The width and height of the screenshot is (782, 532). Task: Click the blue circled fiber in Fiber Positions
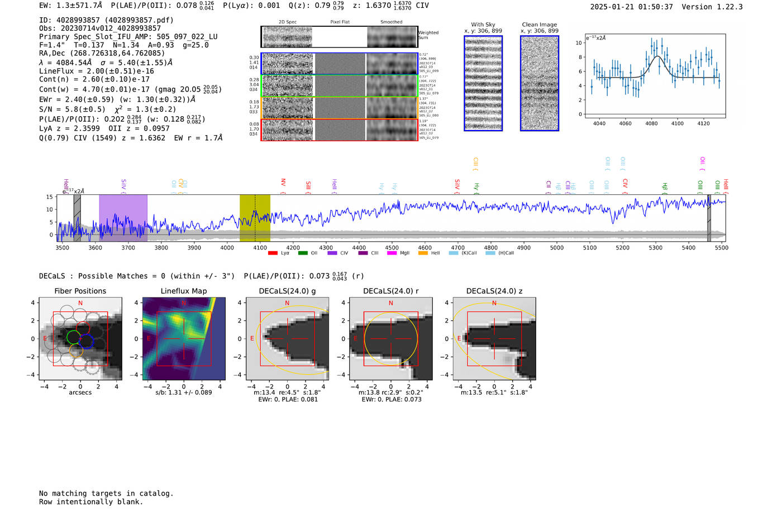pyautogui.click(x=86, y=341)
